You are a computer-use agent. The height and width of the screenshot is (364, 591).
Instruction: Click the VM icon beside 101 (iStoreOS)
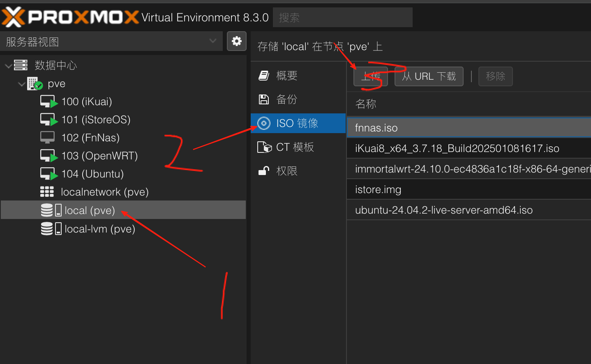click(x=49, y=120)
